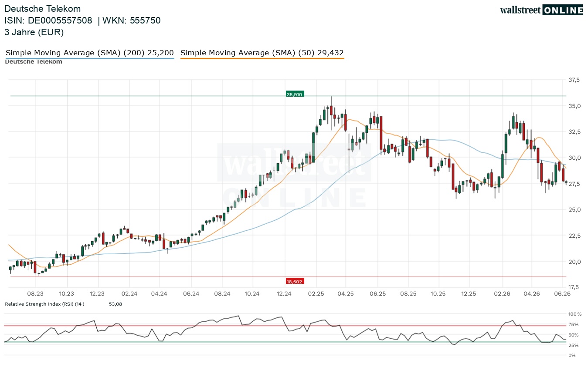588x367 pixels.
Task: Select the 02.25 date axis label
Action: pos(316,294)
